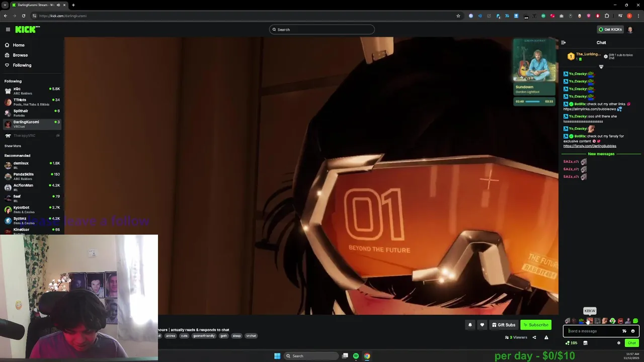The image size is (644, 362).
Task: Reload the page in Chrome
Action: (23, 16)
